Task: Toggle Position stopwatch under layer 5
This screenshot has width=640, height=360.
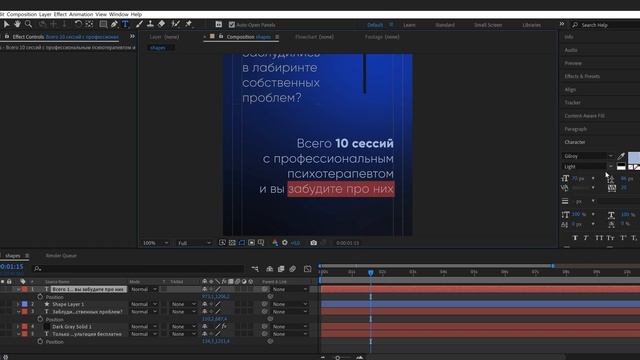Action: [40, 342]
